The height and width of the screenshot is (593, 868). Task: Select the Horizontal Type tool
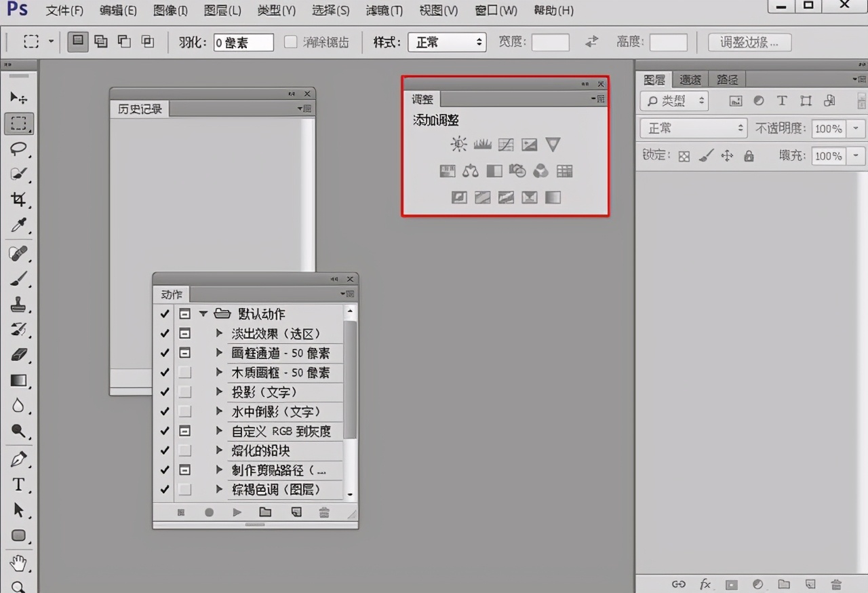(18, 484)
